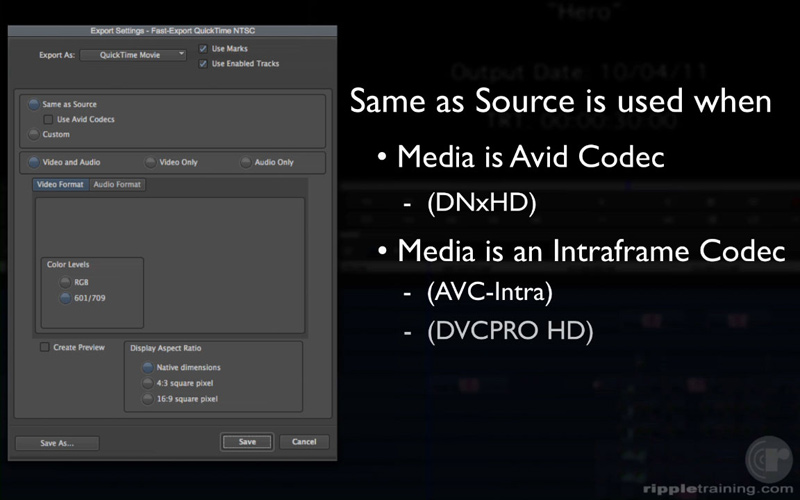The height and width of the screenshot is (500, 800).
Task: Toggle the Use Marks checkbox
Action: click(x=203, y=49)
